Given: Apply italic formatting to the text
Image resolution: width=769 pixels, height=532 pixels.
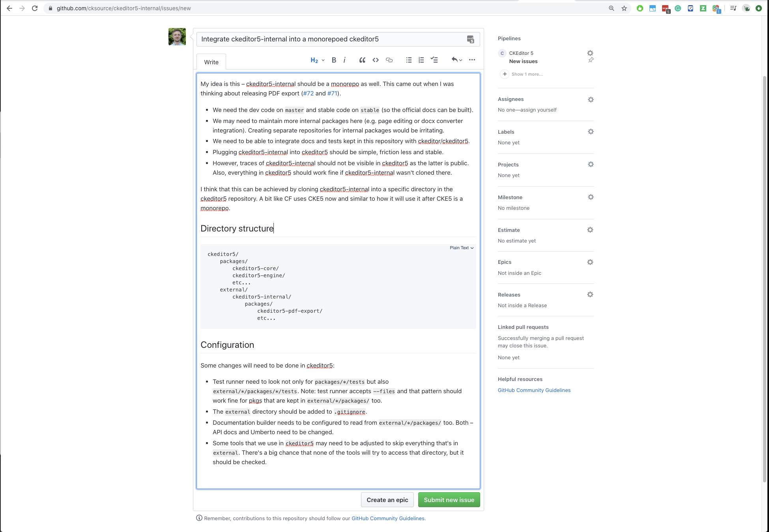Looking at the screenshot, I should [345, 60].
